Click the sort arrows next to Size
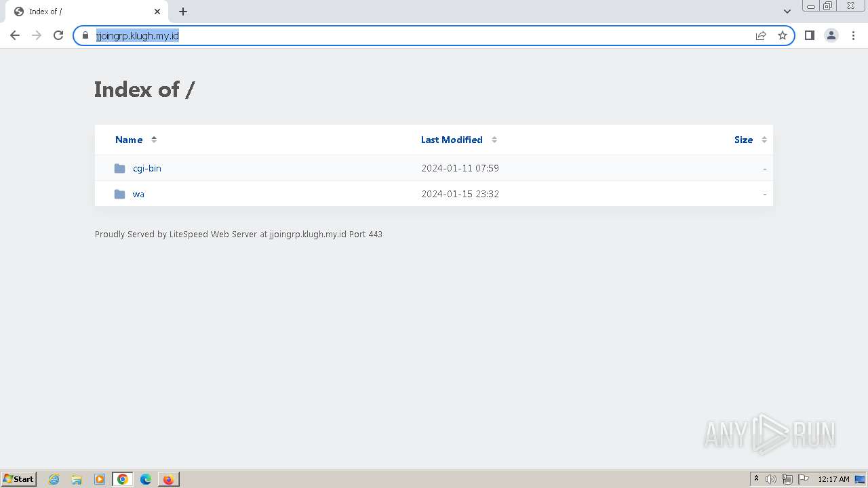Viewport: 868px width, 488px height. click(764, 140)
